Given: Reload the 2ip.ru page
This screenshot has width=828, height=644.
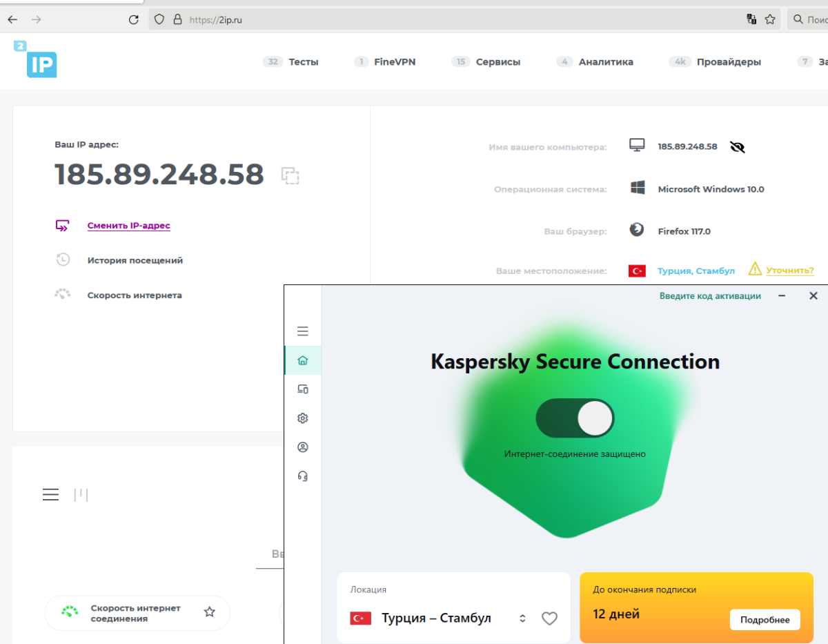Looking at the screenshot, I should tap(134, 19).
